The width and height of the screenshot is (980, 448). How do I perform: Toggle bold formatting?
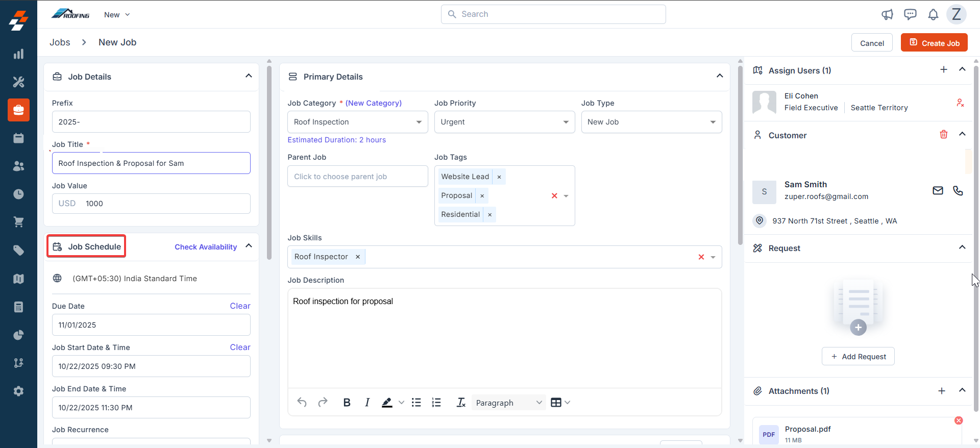point(347,403)
